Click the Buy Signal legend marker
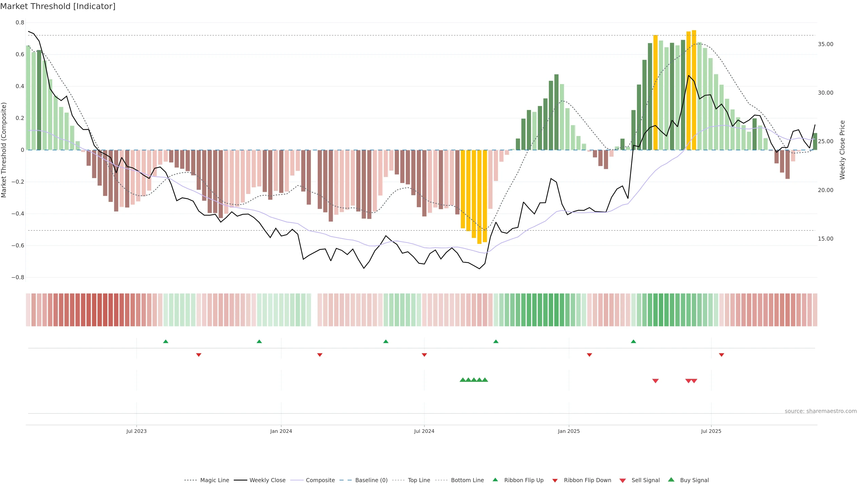Screen dimensions: 868x488 (671, 480)
